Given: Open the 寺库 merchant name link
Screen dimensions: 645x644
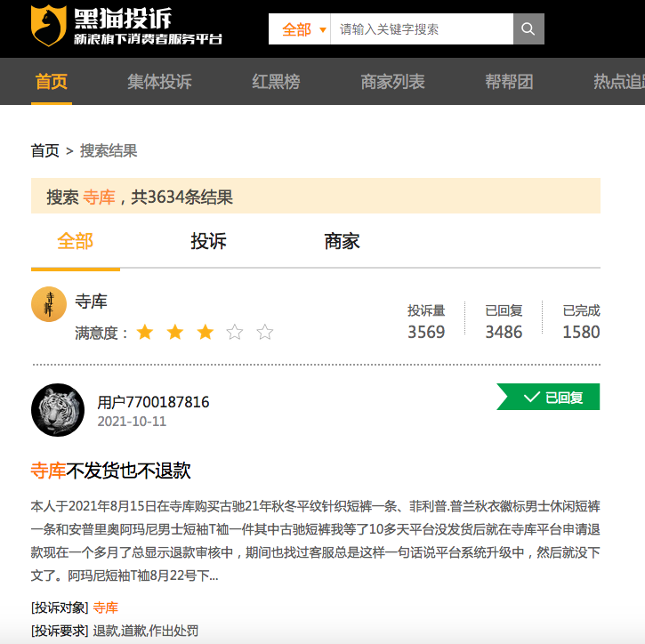Looking at the screenshot, I should (91, 302).
